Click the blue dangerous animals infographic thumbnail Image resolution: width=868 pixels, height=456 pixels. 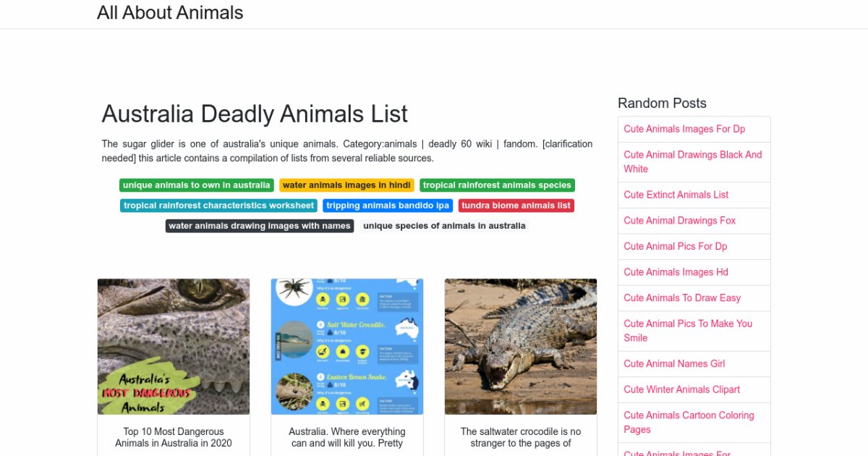point(347,347)
